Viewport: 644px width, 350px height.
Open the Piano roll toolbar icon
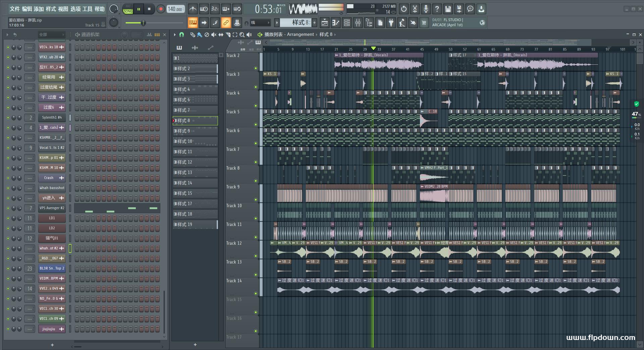click(336, 23)
